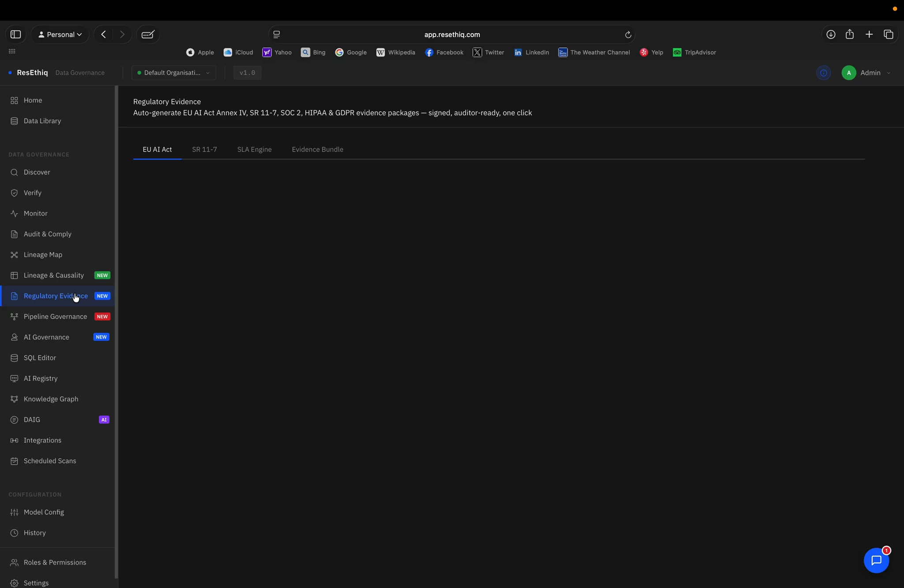The width and height of the screenshot is (904, 588).
Task: Reload the page in Safari
Action: pos(628,34)
